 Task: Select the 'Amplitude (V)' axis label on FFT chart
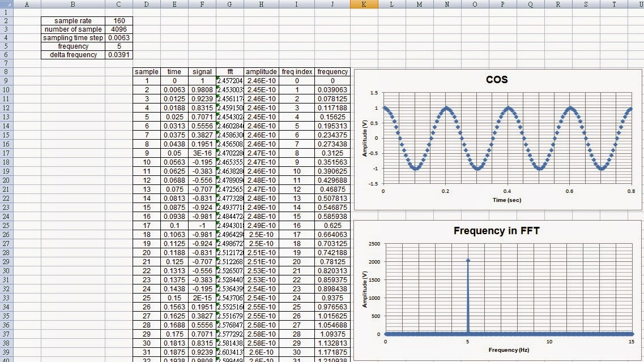coord(365,287)
